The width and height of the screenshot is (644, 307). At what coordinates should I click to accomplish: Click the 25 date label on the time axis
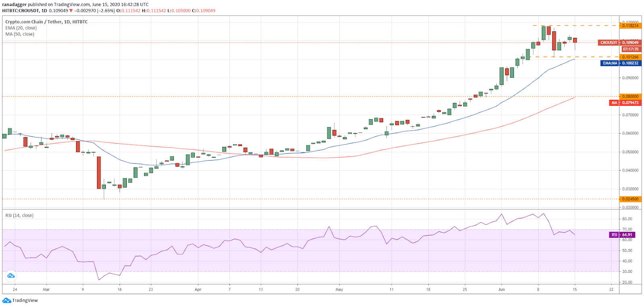[465, 289]
